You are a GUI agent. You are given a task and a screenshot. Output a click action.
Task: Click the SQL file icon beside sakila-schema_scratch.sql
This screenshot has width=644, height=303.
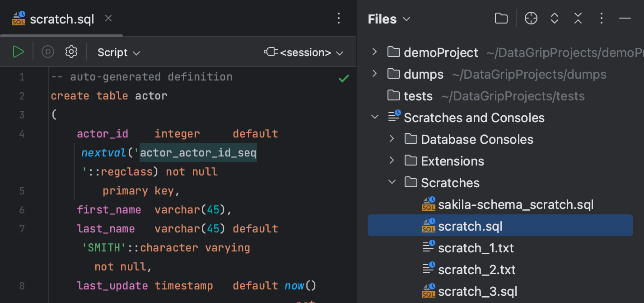click(x=428, y=204)
